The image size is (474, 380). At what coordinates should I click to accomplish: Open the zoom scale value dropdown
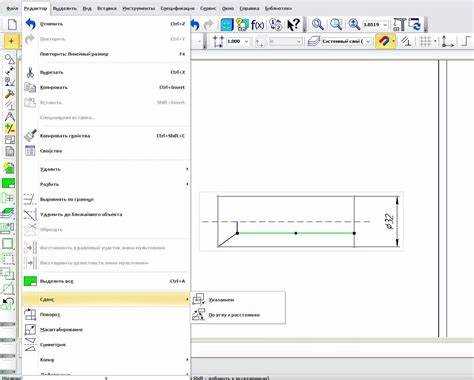point(385,25)
